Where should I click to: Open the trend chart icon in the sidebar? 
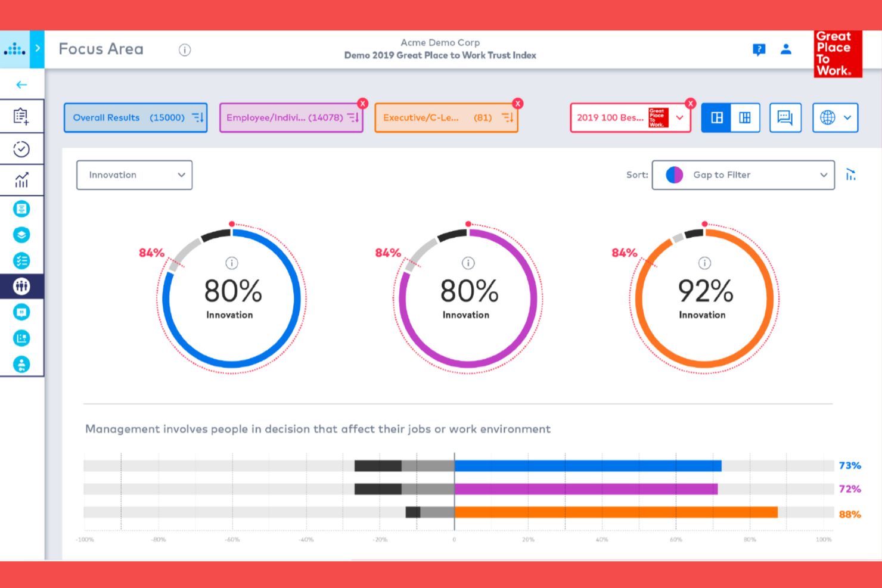pos(22,180)
